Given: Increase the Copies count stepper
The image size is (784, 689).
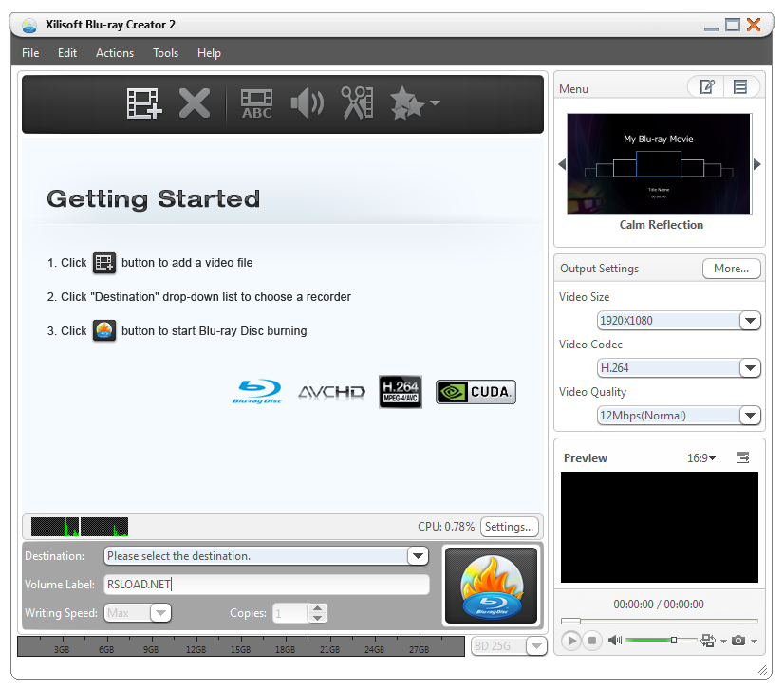Looking at the screenshot, I should (x=318, y=608).
